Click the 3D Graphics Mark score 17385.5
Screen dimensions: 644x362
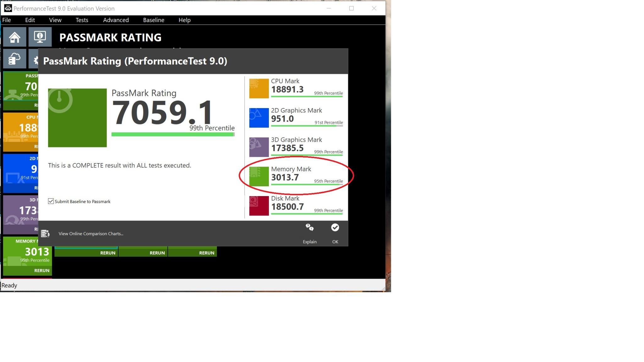click(287, 148)
